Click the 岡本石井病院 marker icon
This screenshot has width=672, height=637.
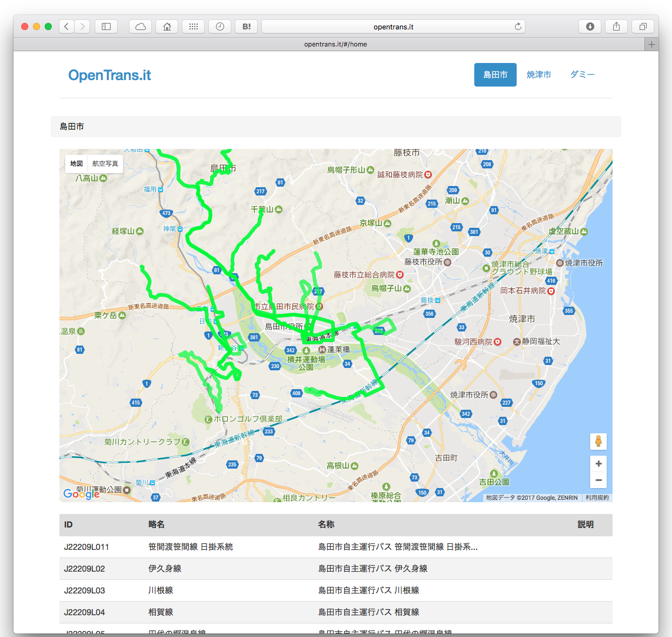pos(551,291)
